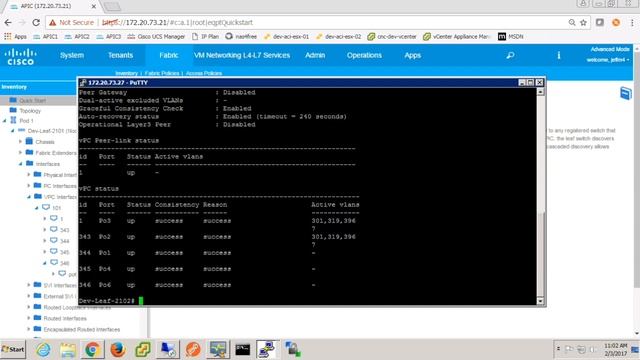Expand the Physical Interfaces folder
Image resolution: width=640 pixels, height=360 pixels.
click(29, 175)
